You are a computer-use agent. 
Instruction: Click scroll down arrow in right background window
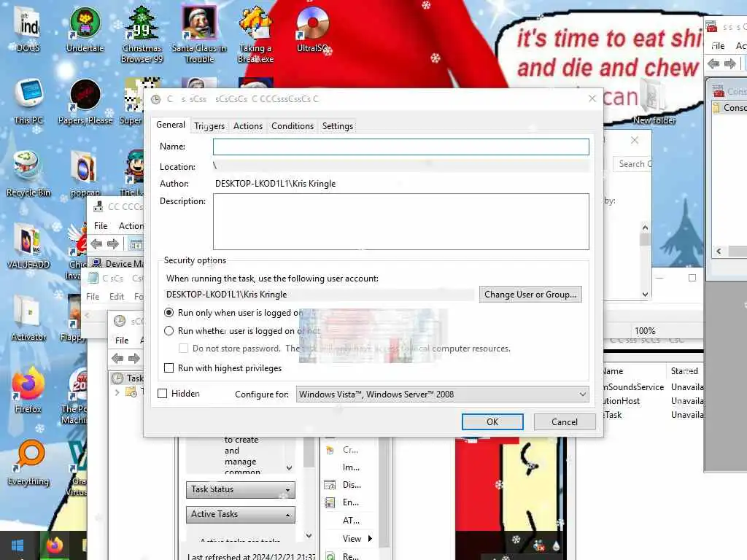(645, 295)
